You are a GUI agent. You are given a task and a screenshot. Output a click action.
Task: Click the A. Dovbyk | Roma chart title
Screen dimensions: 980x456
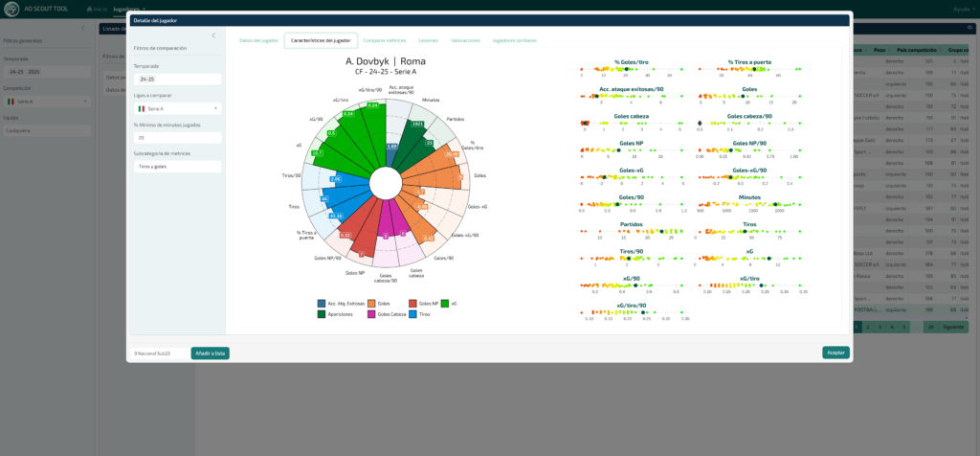(x=386, y=61)
